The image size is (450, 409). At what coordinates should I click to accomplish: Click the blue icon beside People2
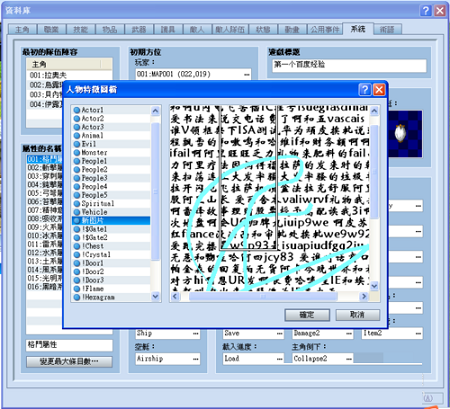(x=77, y=169)
